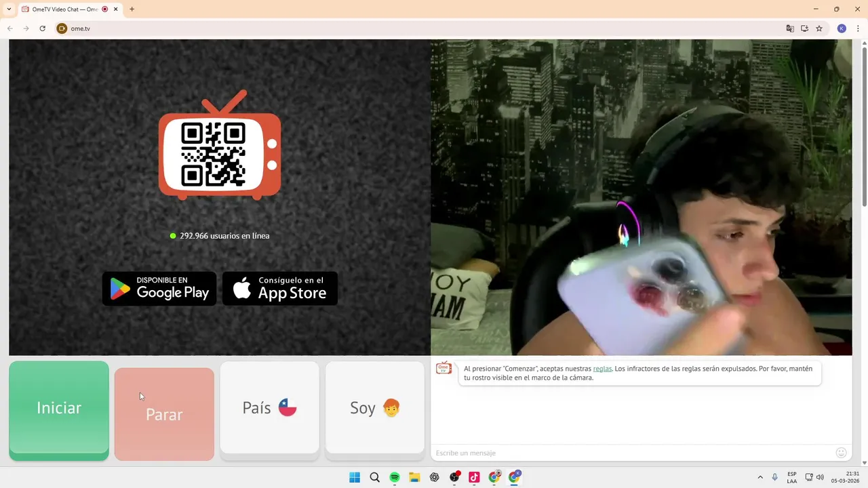Click the ome.tv address bar
Image resolution: width=868 pixels, height=488 pixels.
420,28
